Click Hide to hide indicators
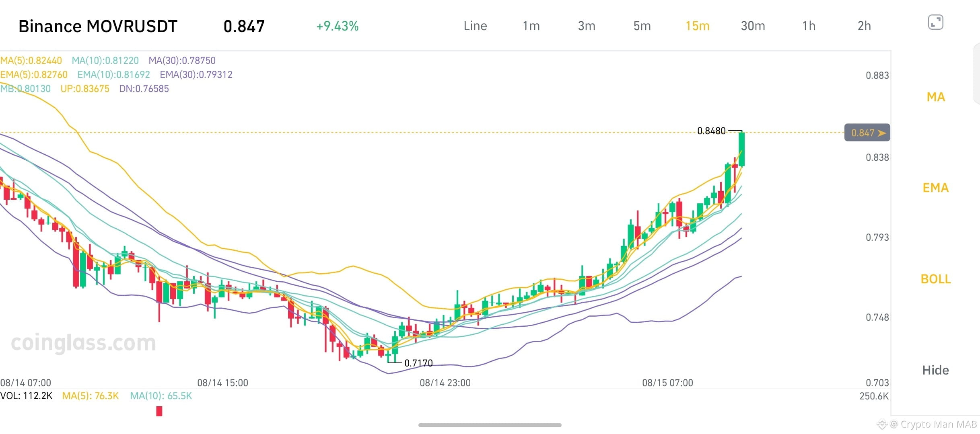980x434 pixels. point(936,370)
